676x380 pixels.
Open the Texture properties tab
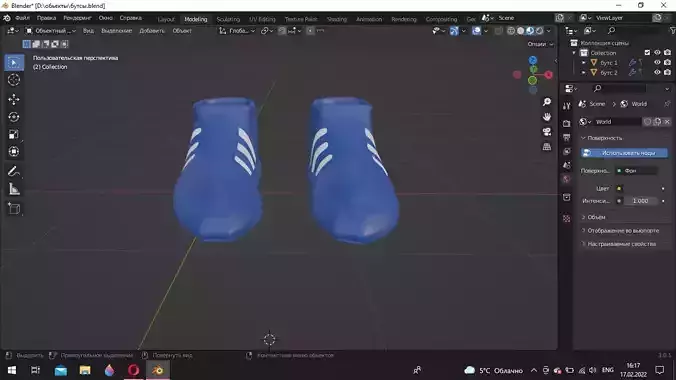tap(566, 218)
